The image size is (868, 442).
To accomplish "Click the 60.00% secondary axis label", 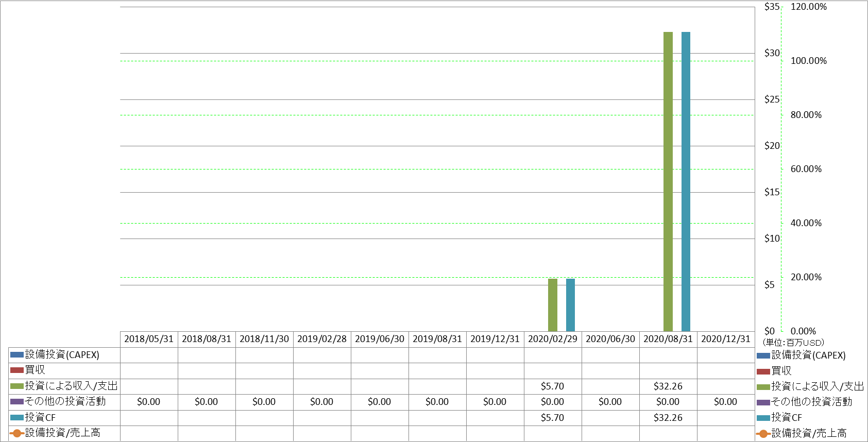I will click(x=806, y=169).
